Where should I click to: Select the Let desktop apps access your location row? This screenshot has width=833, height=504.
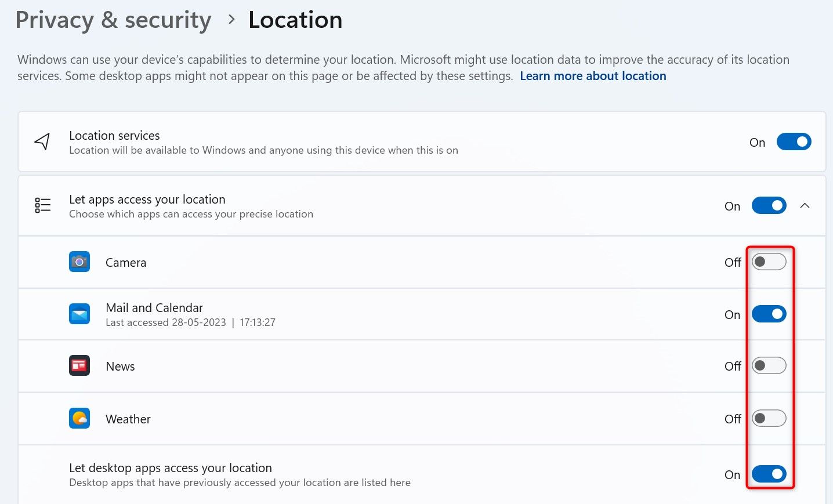pyautogui.click(x=171, y=468)
